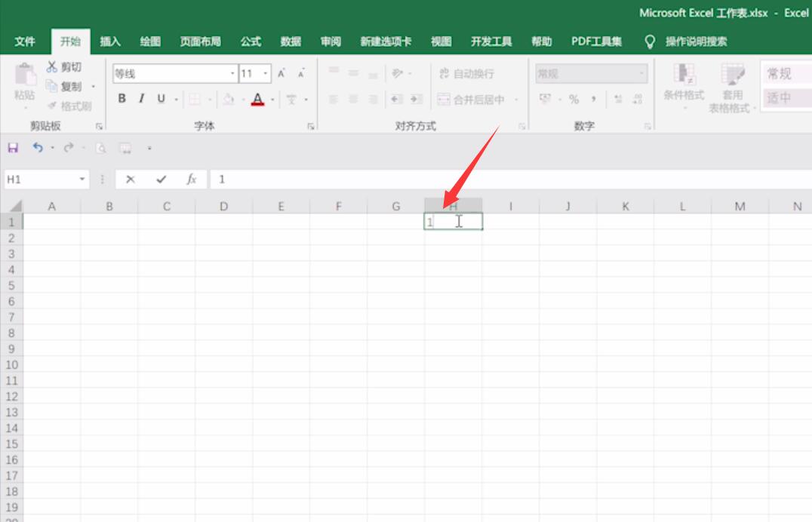Open quick access toolbar customize dropdown
Image resolution: width=812 pixels, height=522 pixels.
[x=149, y=148]
